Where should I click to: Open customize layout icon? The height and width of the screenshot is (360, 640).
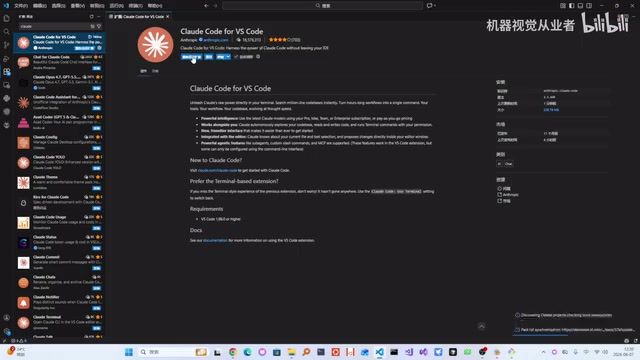click(x=563, y=6)
